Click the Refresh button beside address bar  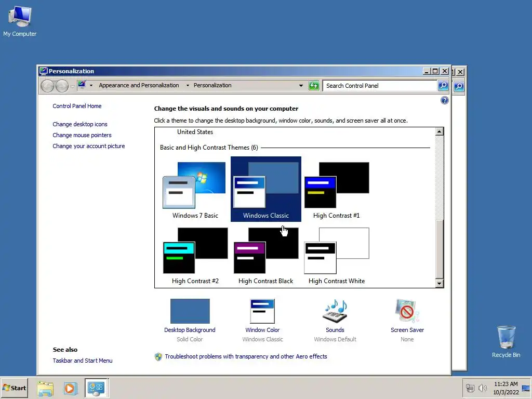pyautogui.click(x=314, y=86)
